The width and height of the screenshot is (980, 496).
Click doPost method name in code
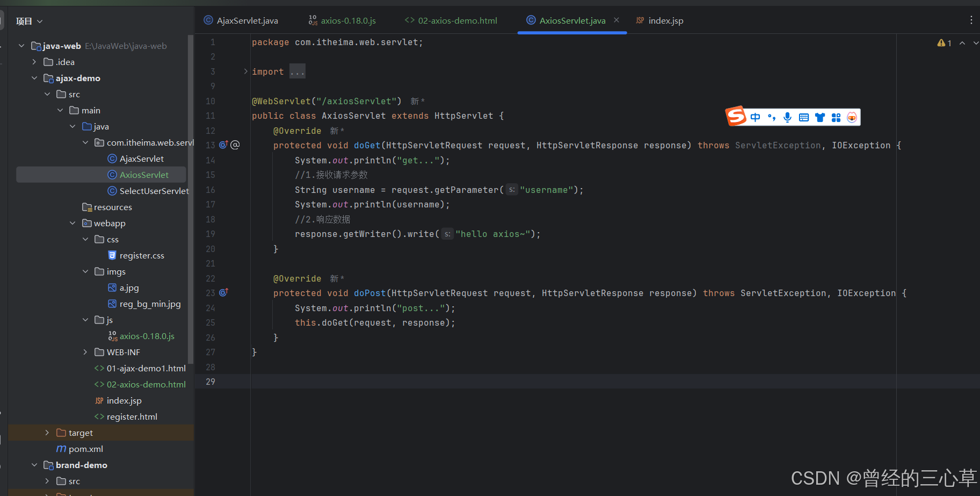click(370, 293)
